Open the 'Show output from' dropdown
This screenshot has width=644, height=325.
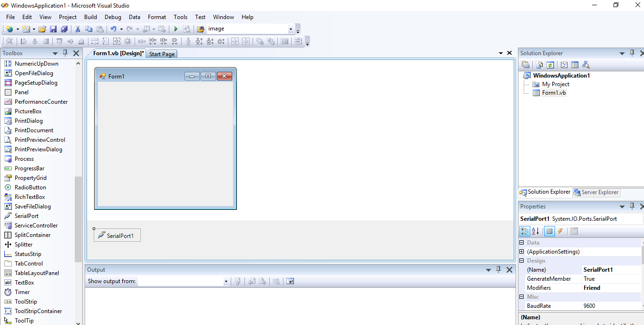point(226,282)
